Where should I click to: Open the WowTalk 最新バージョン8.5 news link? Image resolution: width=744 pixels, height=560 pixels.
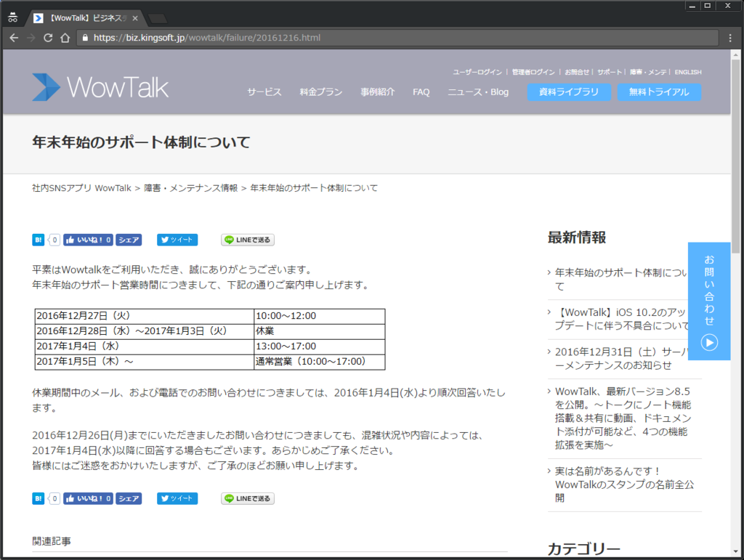[623, 418]
